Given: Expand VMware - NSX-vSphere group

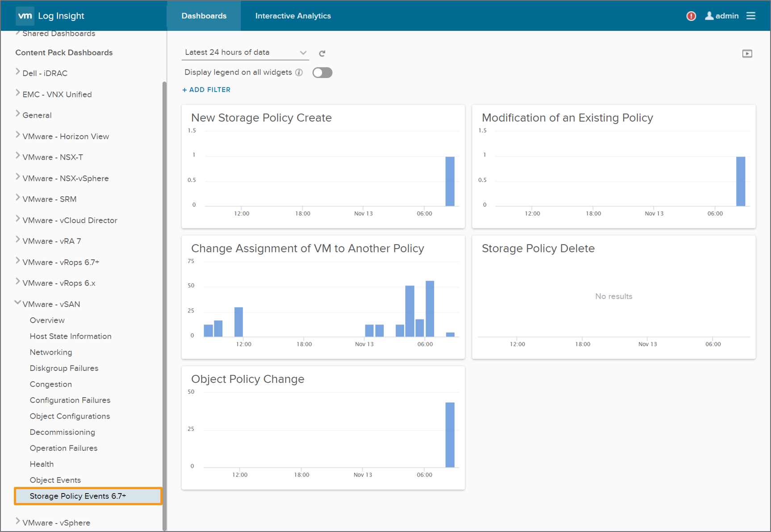Looking at the screenshot, I should (x=18, y=177).
